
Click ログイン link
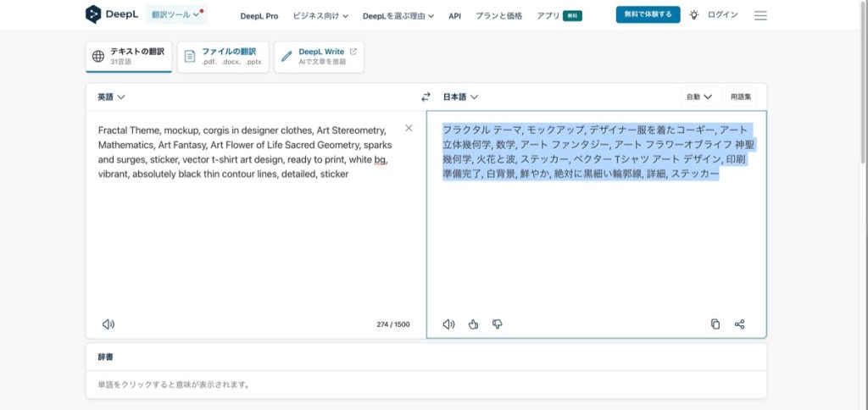722,15
